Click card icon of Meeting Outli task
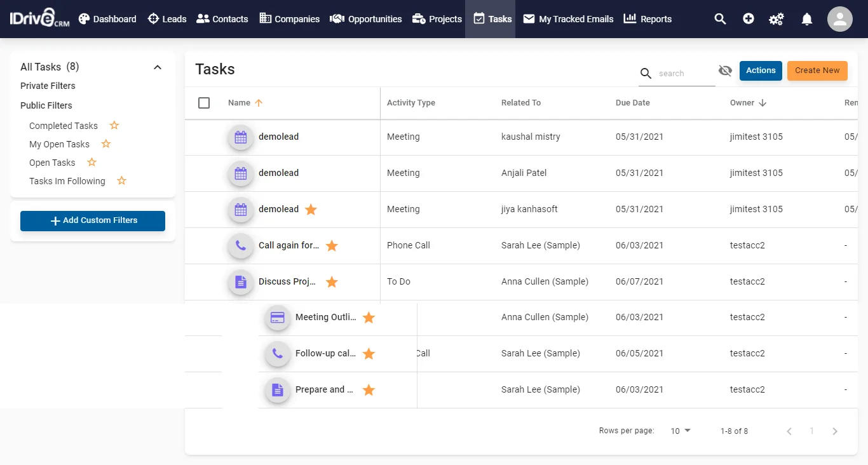 pos(278,318)
